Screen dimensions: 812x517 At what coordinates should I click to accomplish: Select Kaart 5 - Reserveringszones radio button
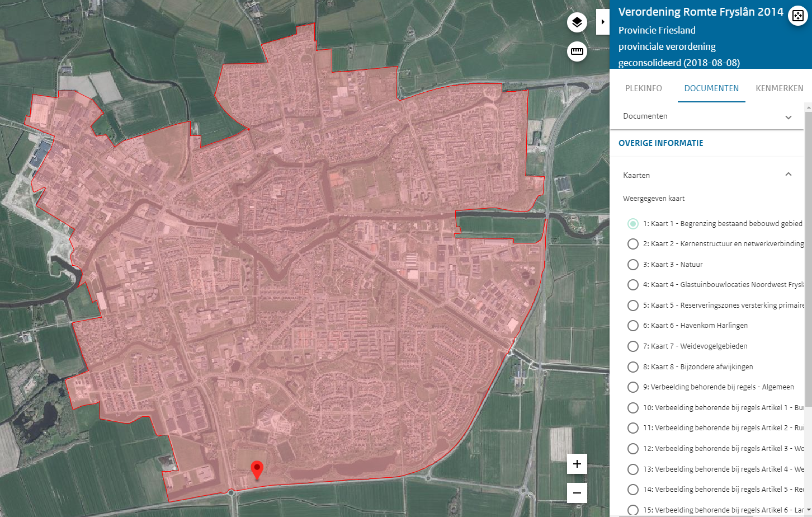coord(633,305)
